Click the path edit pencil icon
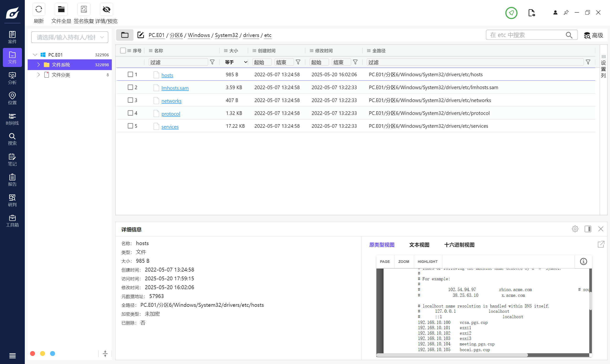 click(141, 35)
